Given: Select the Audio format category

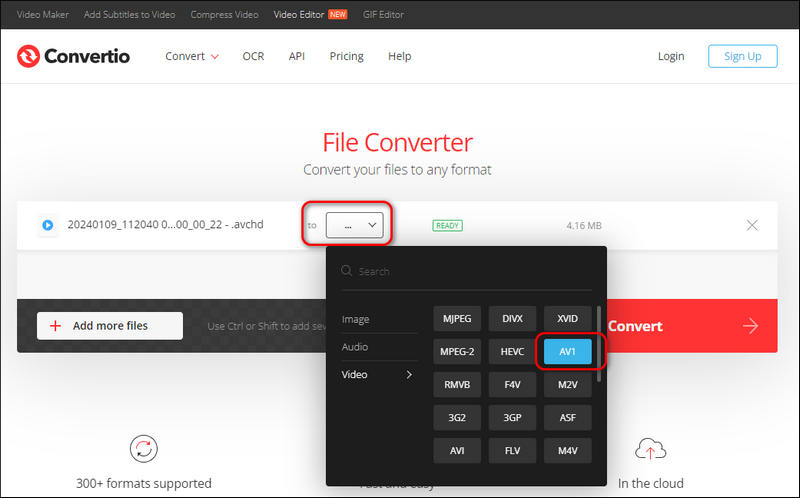Looking at the screenshot, I should [355, 347].
